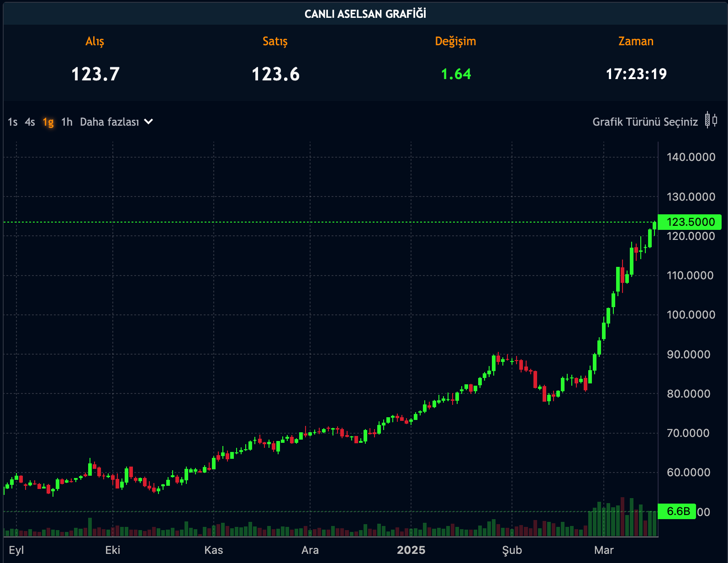Image resolution: width=728 pixels, height=563 pixels.
Task: Click the Alış value 123.7
Action: click(95, 74)
